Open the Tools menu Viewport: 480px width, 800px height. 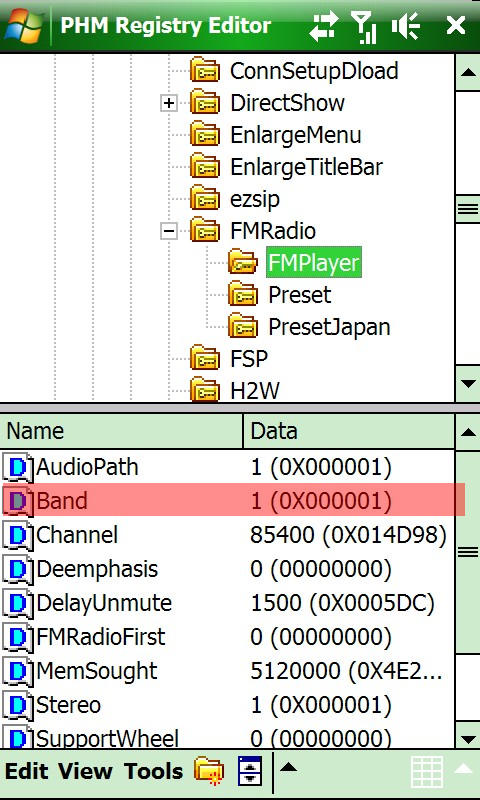(x=154, y=771)
